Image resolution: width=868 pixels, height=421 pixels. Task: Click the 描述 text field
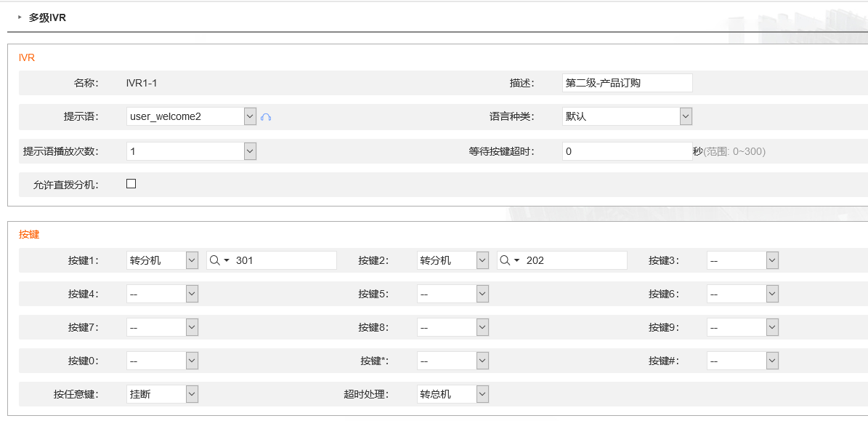tap(627, 83)
